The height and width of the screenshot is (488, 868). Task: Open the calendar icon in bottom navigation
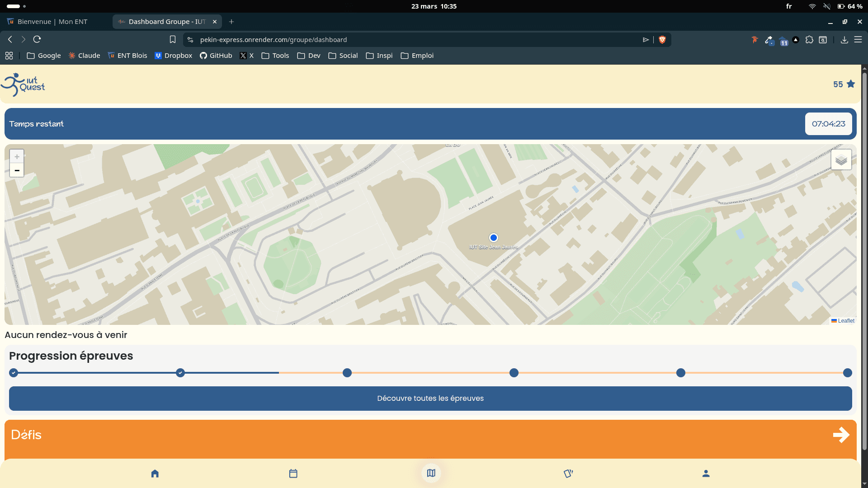pos(293,474)
